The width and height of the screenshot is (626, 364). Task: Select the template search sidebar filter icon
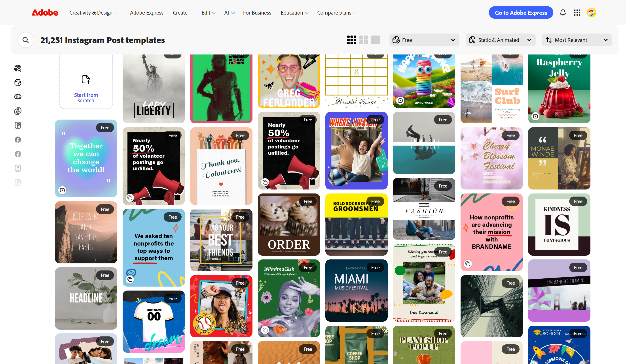18,68
